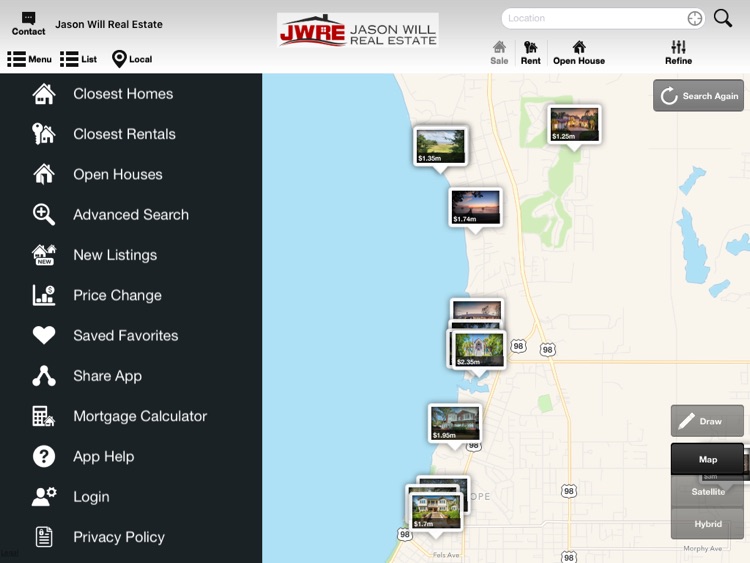Select the Open House filter
The image size is (750, 563).
point(579,53)
